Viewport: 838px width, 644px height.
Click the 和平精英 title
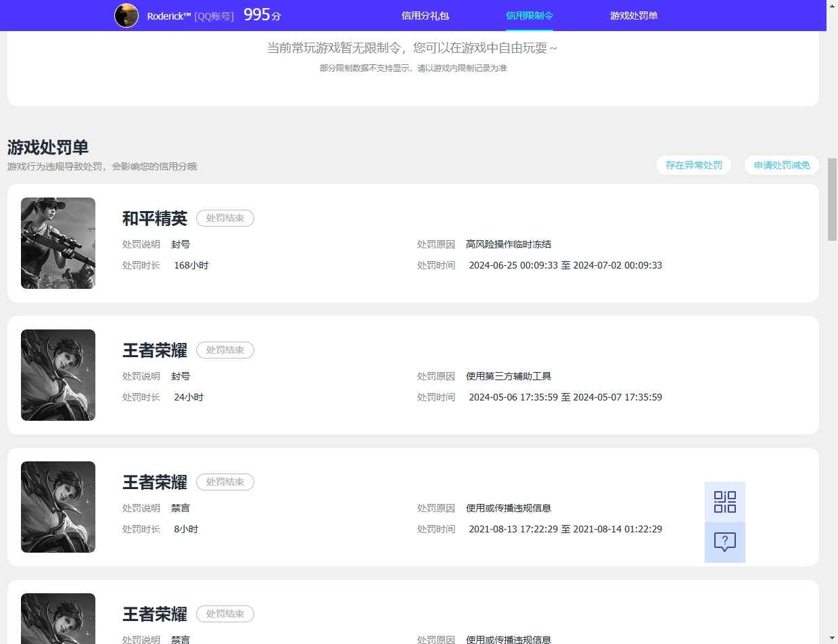pos(155,218)
